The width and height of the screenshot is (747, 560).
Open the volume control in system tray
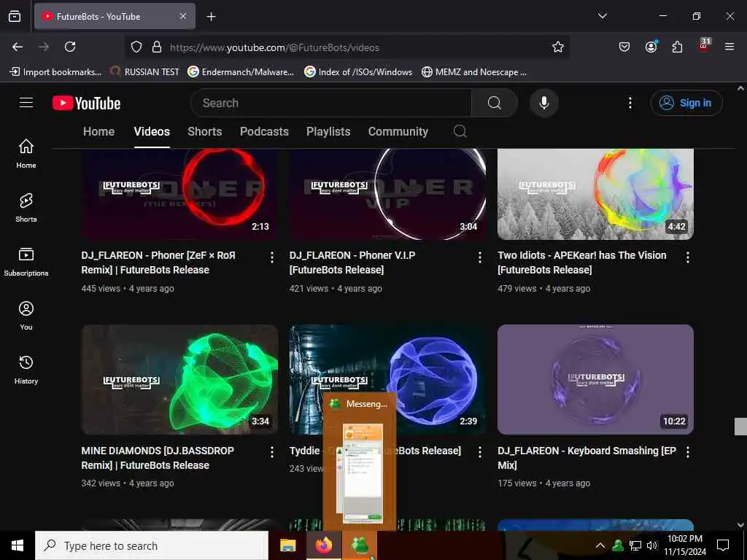[651, 545]
